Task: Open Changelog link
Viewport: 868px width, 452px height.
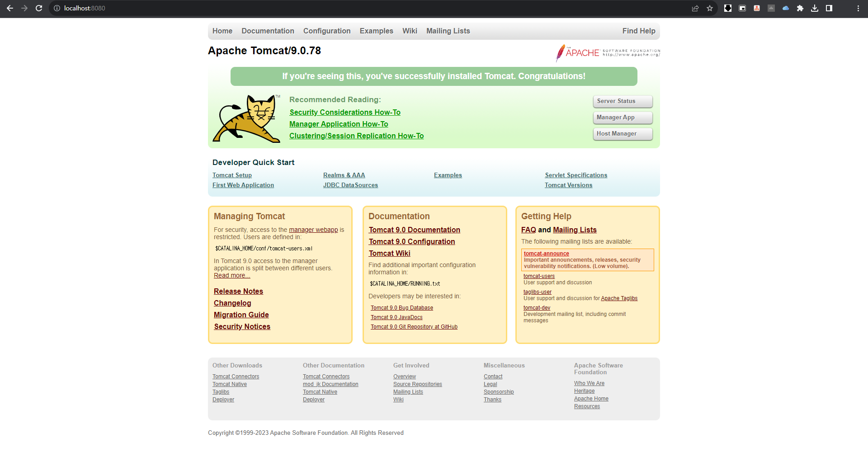Action: tap(232, 303)
